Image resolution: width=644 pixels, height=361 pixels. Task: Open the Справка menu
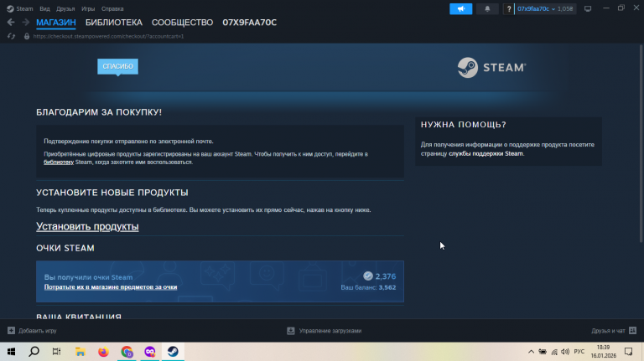click(x=112, y=8)
